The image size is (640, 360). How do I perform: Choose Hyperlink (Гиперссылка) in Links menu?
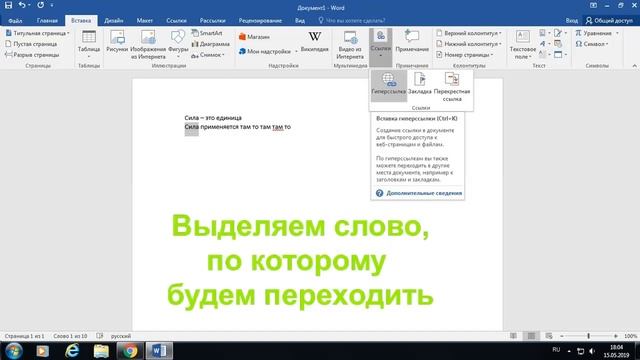(x=389, y=85)
